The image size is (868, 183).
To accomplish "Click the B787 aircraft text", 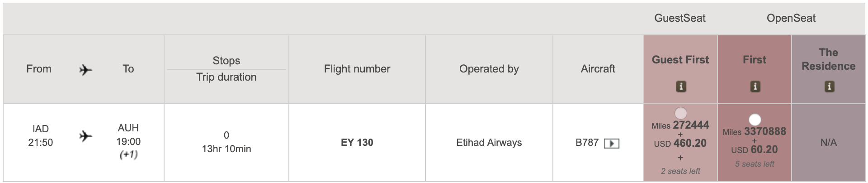I will [587, 143].
